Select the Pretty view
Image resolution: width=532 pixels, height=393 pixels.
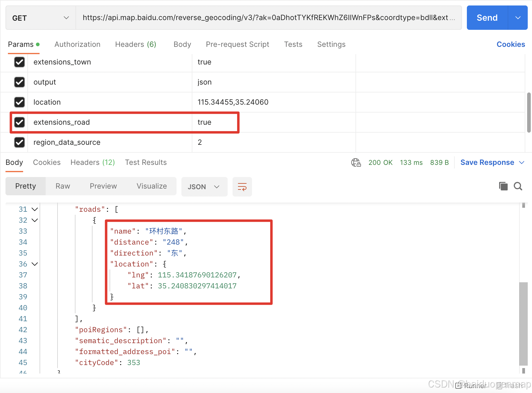click(x=26, y=186)
